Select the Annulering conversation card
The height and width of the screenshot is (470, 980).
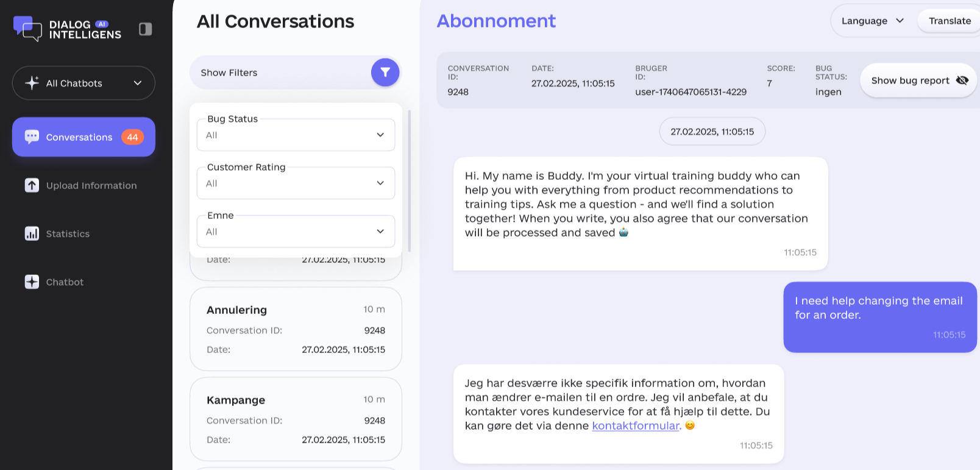pos(296,329)
